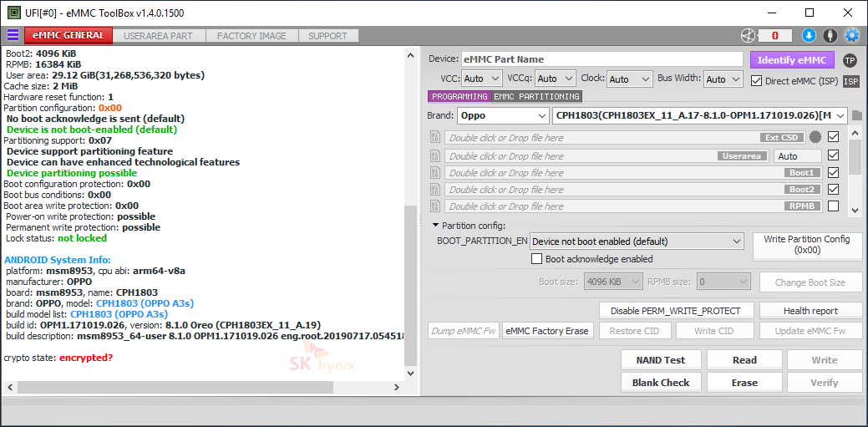
Task: Click the Boot1 file drop field
Action: 633,173
